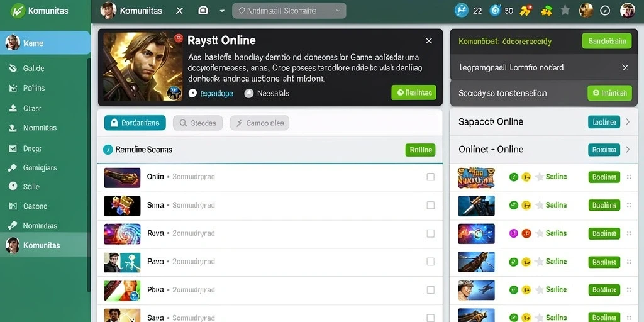Tick the checkbox for the Rova row

430,233
